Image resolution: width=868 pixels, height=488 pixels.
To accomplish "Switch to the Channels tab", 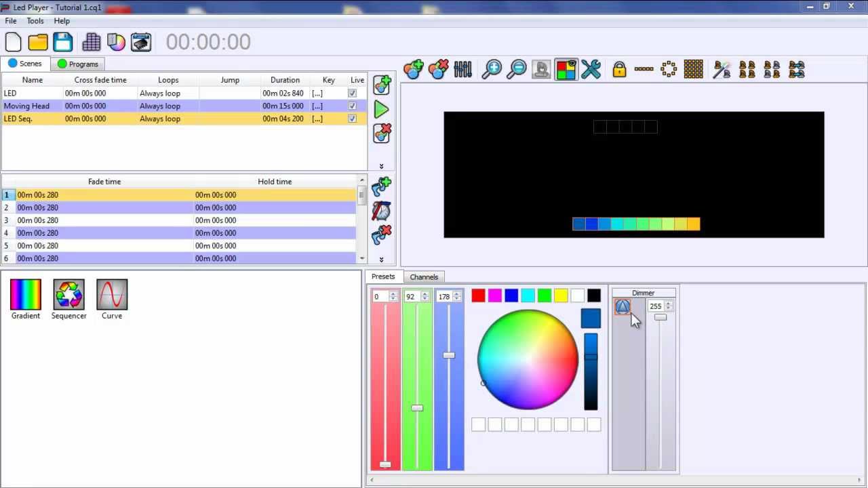I will [424, 277].
